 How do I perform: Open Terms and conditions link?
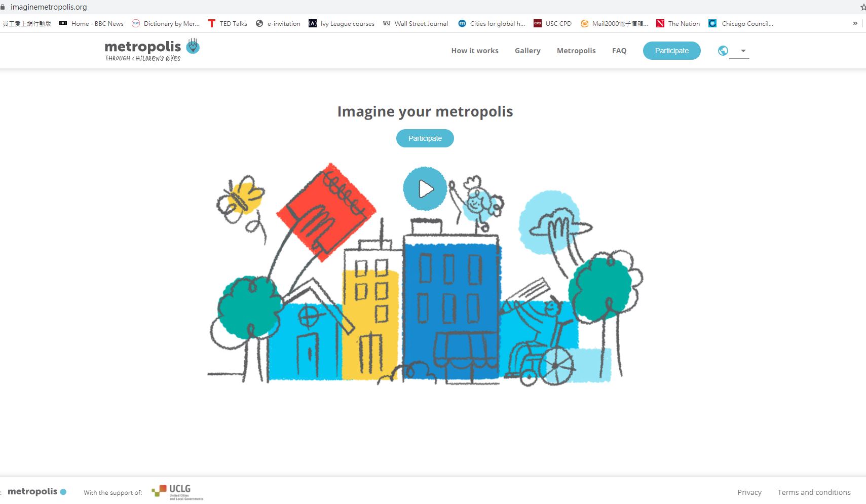click(x=814, y=492)
